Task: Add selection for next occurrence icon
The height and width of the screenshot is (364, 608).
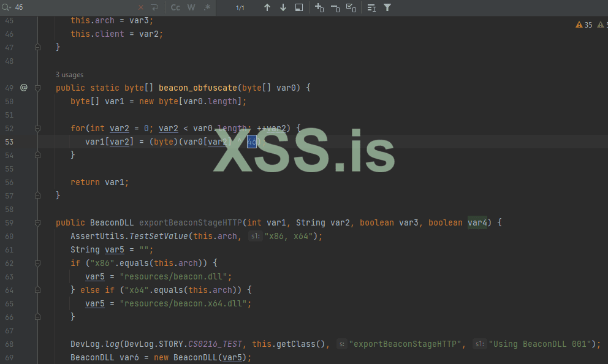Action: (319, 7)
